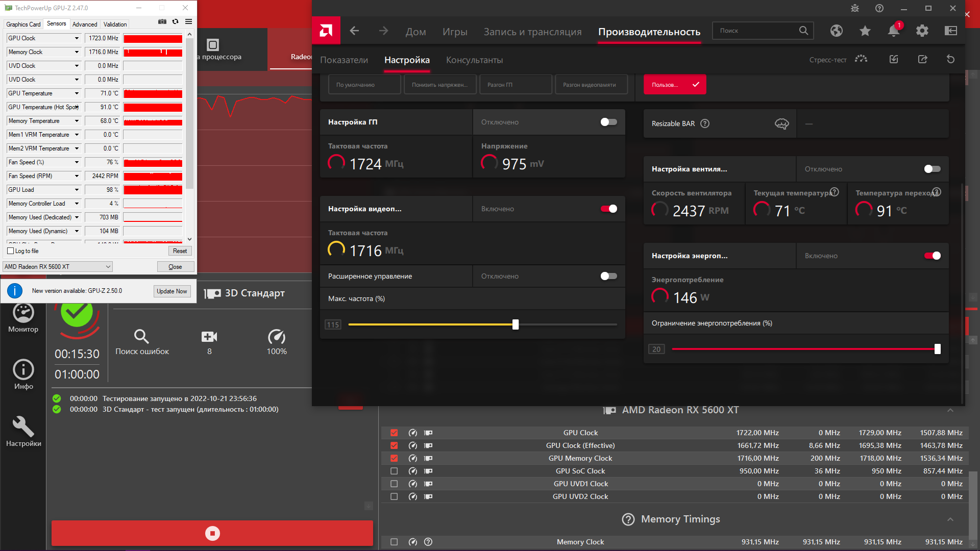Viewport: 980px width, 551px height.
Task: Open AMD Radeon RX 5600 XT device dropdown
Action: point(58,267)
